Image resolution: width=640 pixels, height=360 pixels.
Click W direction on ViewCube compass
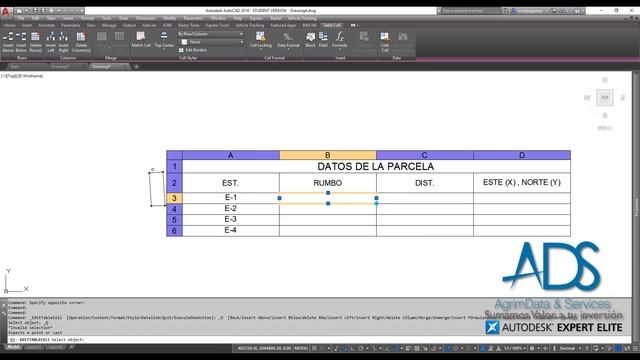tap(587, 98)
